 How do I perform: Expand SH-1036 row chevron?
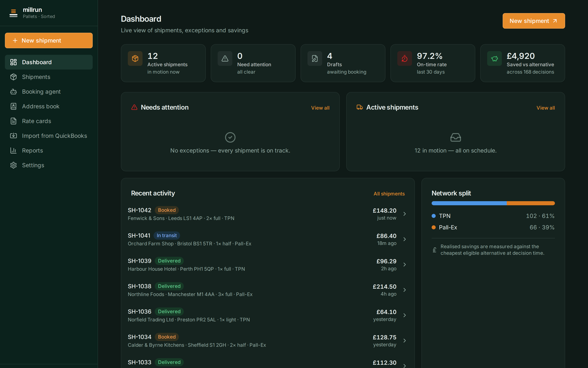coord(404,315)
